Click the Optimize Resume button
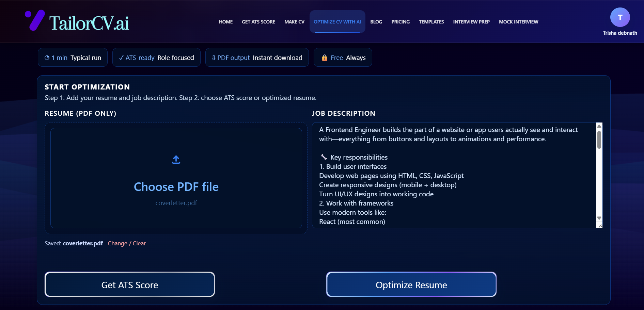This screenshot has width=644, height=310. point(411,284)
